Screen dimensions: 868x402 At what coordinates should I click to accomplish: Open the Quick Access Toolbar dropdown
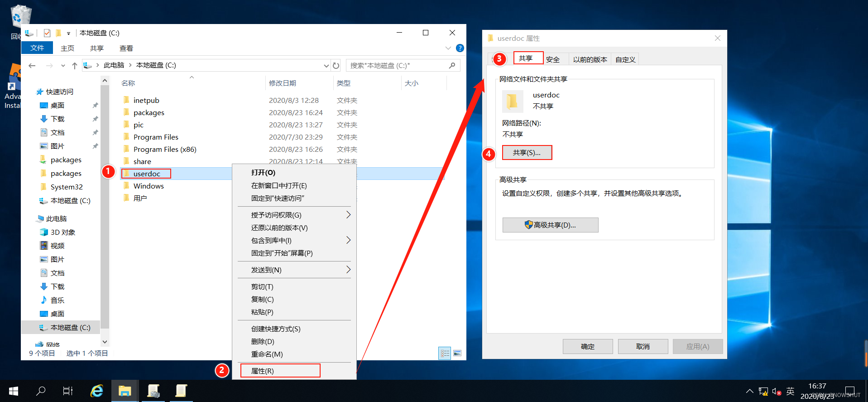tap(68, 33)
